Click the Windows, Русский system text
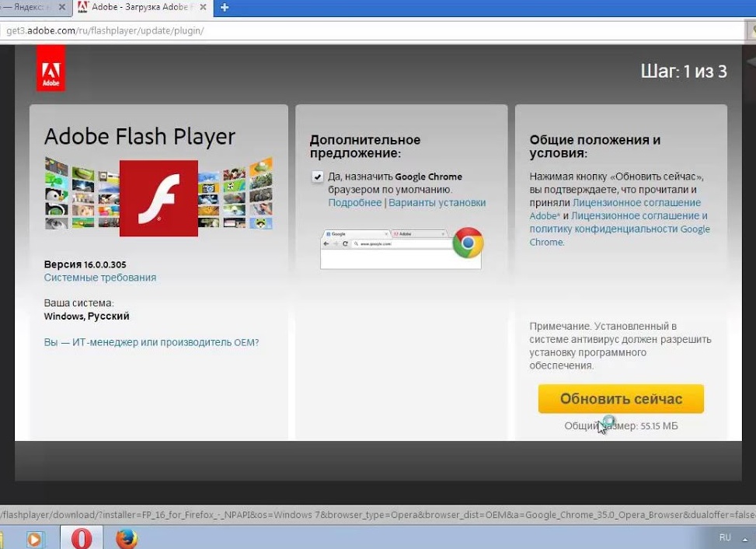The image size is (756, 549). 86,316
